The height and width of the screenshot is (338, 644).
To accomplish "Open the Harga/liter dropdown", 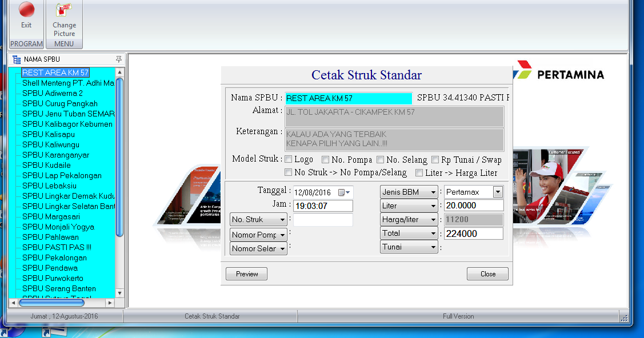I will click(409, 219).
